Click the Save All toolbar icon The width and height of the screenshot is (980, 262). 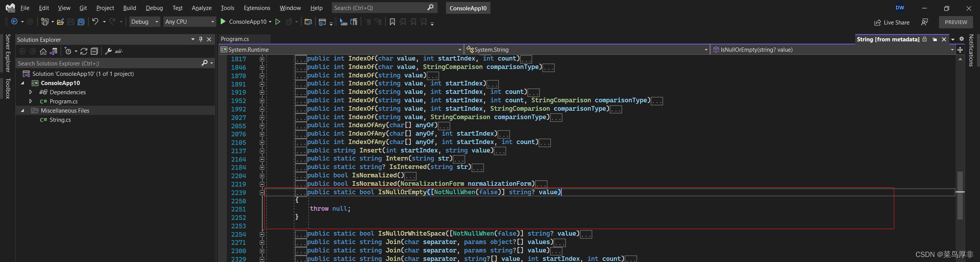coord(81,22)
